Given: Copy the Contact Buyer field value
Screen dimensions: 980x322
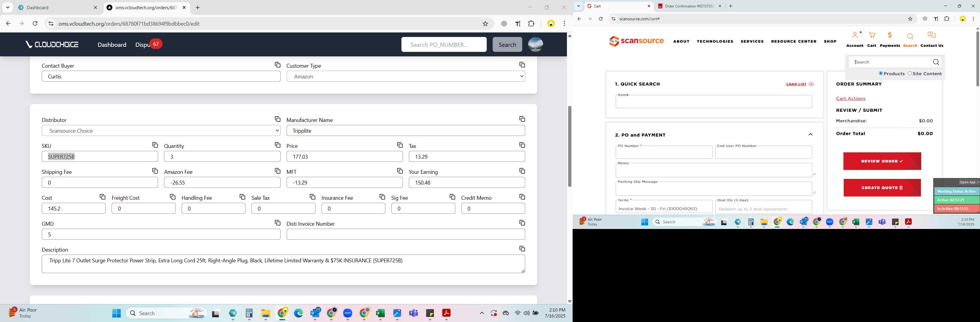Looking at the screenshot, I should pyautogui.click(x=277, y=65).
